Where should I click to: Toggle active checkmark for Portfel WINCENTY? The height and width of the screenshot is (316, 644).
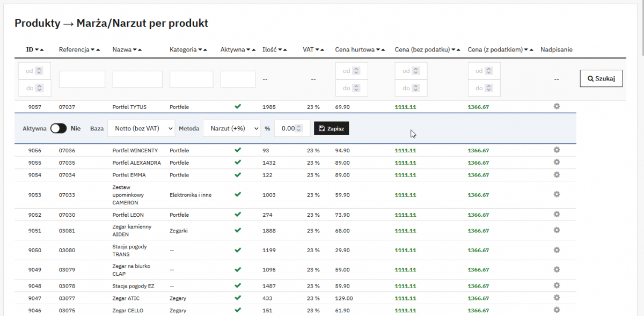238,150
